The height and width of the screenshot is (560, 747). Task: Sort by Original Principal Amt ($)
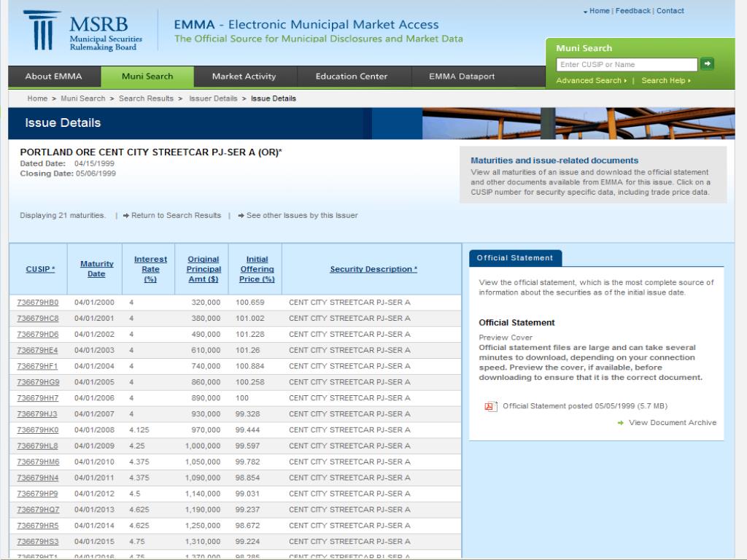tap(204, 269)
